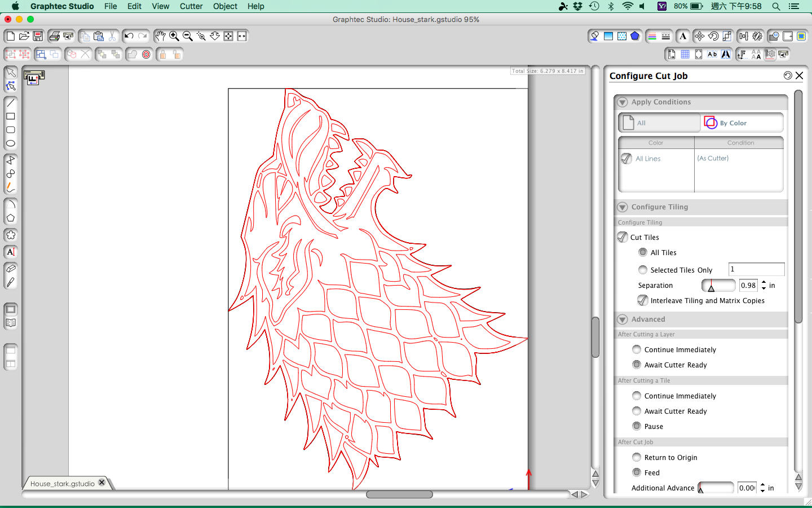Viewport: 812px width, 508px height.
Task: Open the File menu
Action: 111,6
